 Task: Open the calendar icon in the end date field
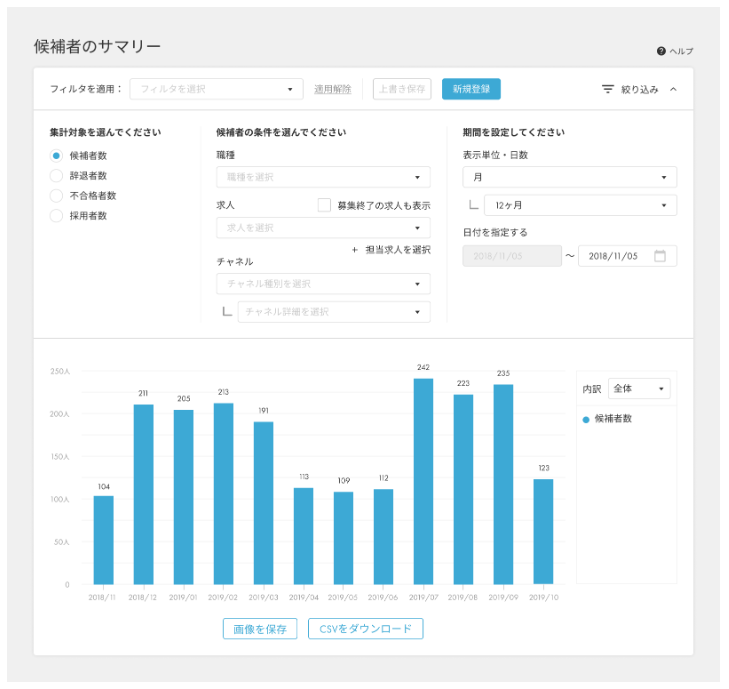[660, 256]
